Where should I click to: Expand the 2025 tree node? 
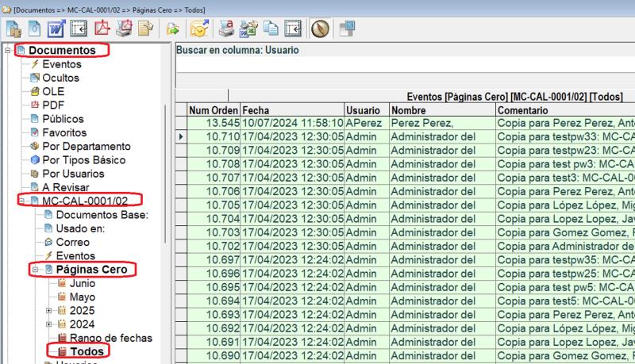49,311
